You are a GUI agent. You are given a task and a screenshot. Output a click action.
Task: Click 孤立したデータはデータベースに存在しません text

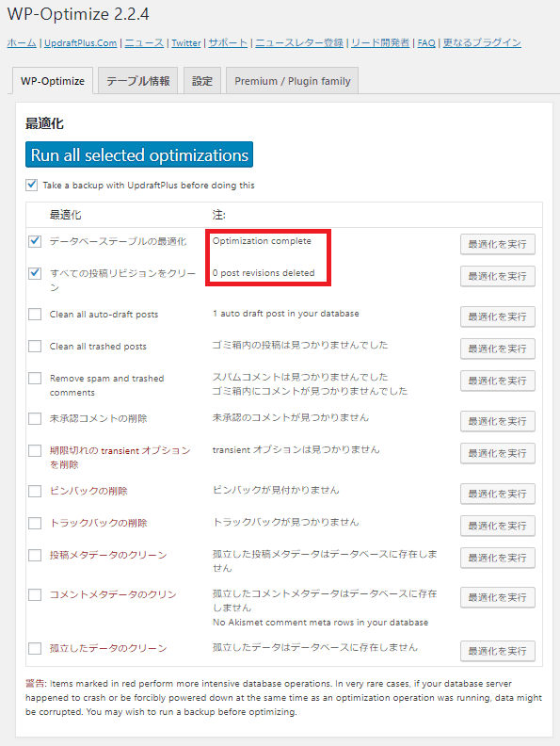click(x=314, y=647)
